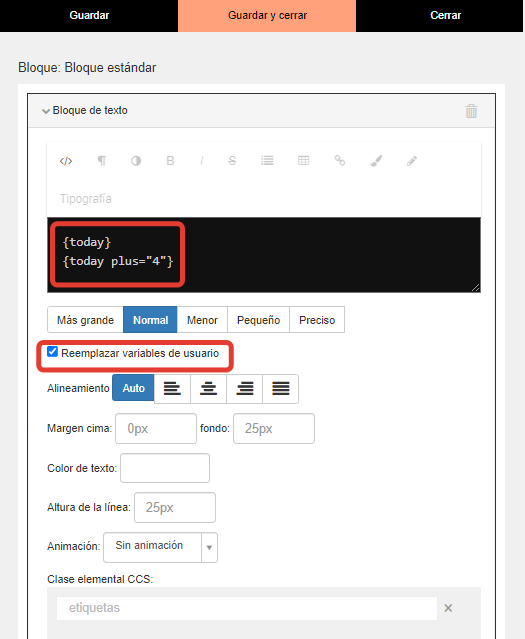Image resolution: width=525 pixels, height=639 pixels.
Task: Open the HTML source code view icon
Action: 66,161
